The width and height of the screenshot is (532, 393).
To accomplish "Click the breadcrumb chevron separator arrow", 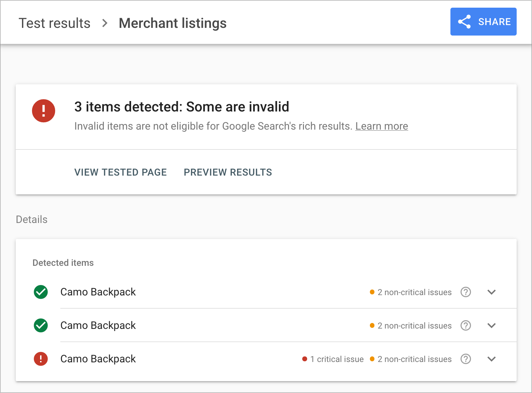I will (105, 23).
